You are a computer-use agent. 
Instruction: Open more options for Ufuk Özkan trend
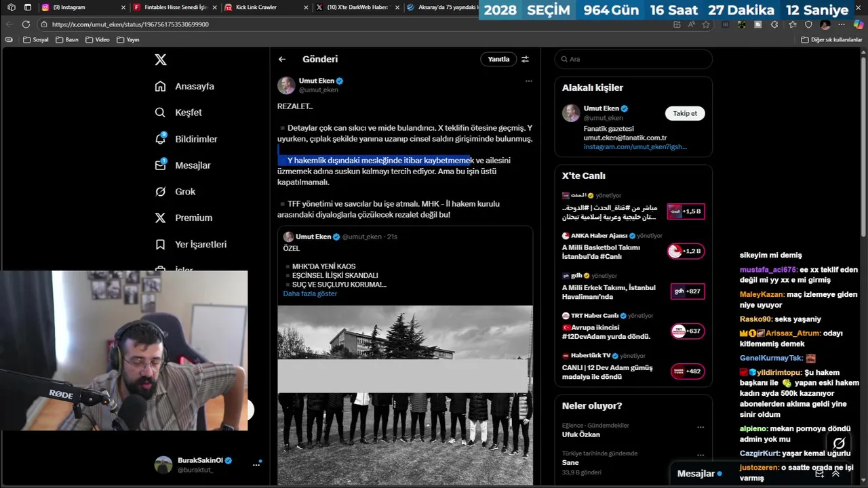[701, 428]
